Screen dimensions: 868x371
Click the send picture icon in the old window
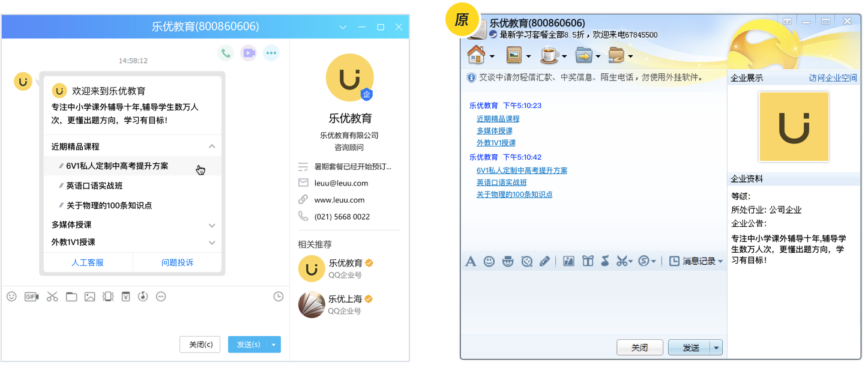pyautogui.click(x=568, y=261)
